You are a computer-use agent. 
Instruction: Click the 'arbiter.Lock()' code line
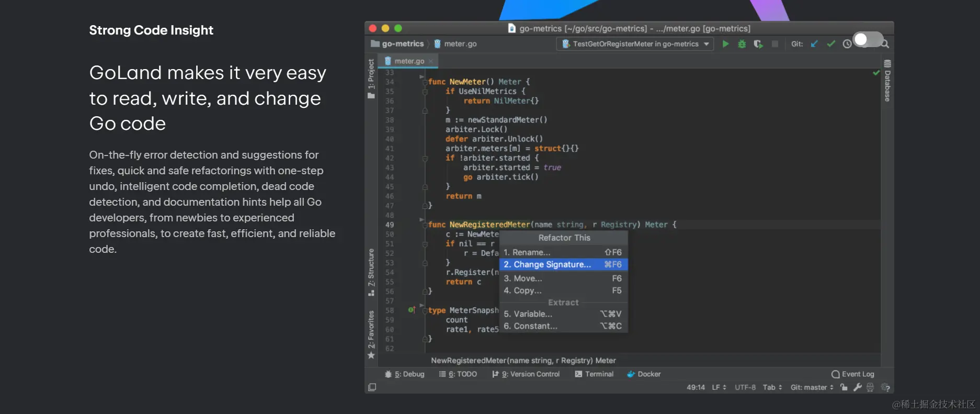(476, 130)
